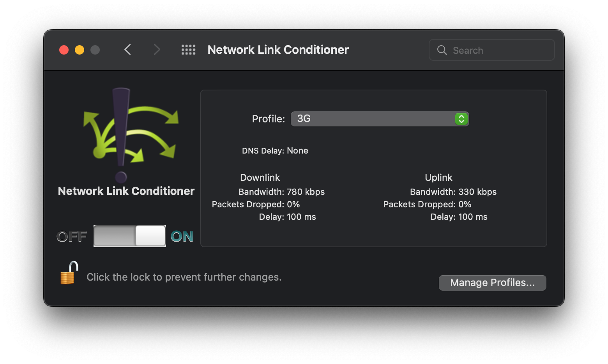Click the OFF label
Viewport: 608px width, 364px height.
(x=72, y=237)
